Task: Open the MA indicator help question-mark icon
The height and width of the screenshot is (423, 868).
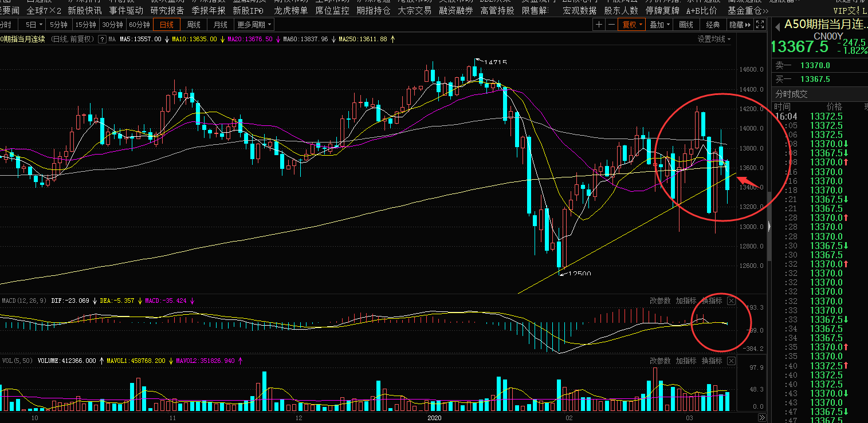Action: [x=102, y=39]
